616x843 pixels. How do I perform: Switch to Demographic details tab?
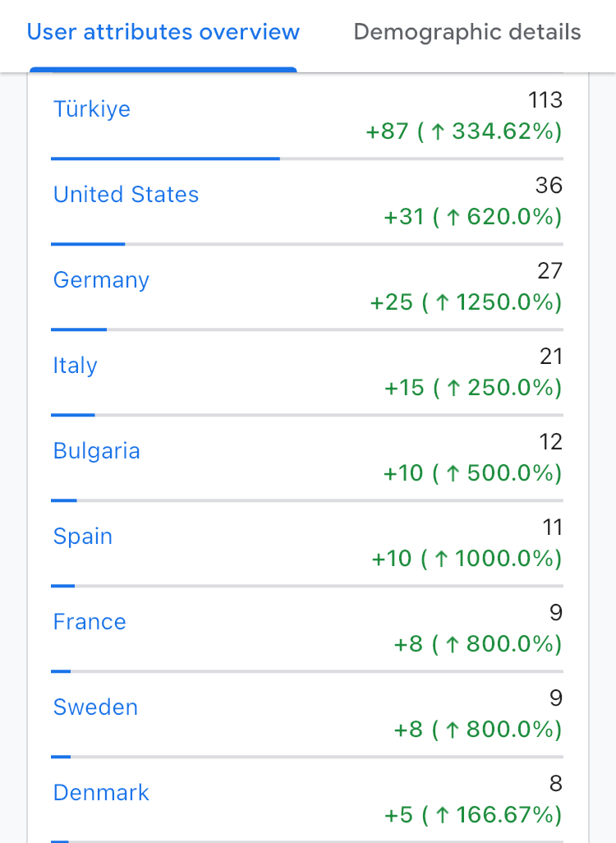[467, 32]
